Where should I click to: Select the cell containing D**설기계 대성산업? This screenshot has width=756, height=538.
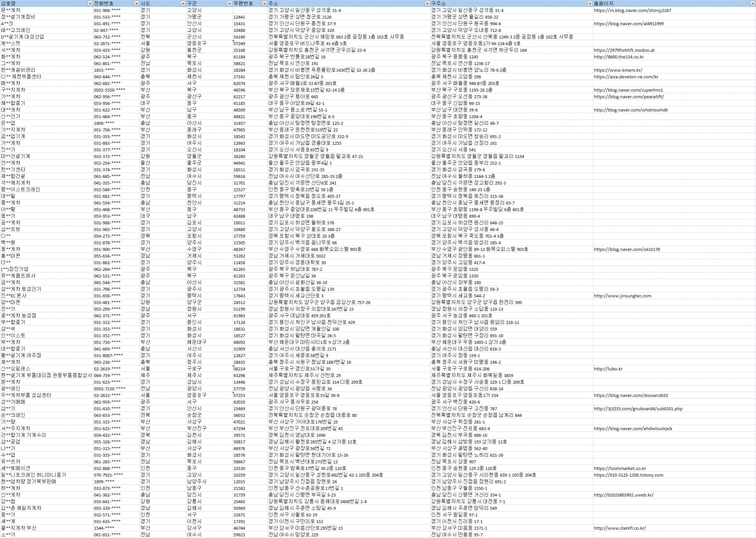(x=23, y=37)
